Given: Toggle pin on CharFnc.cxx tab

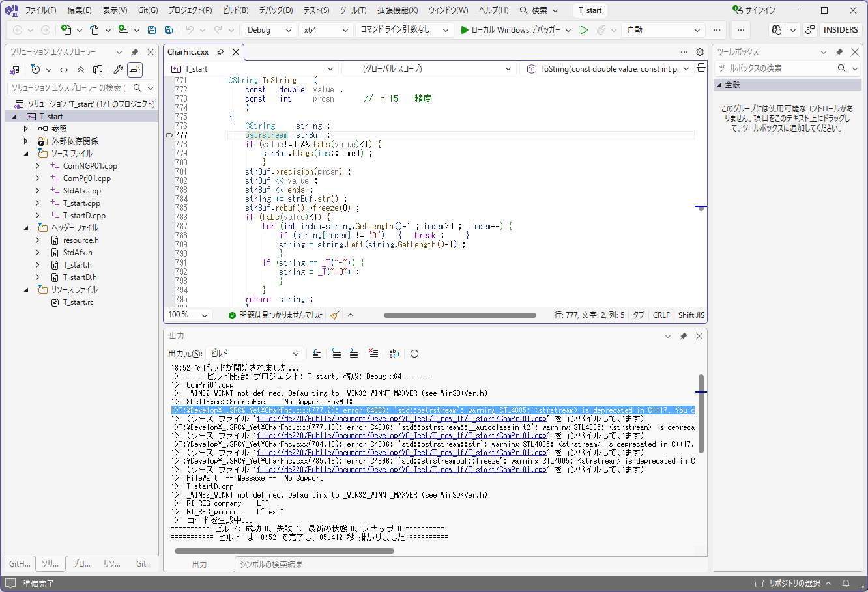Looking at the screenshot, I should (x=220, y=52).
